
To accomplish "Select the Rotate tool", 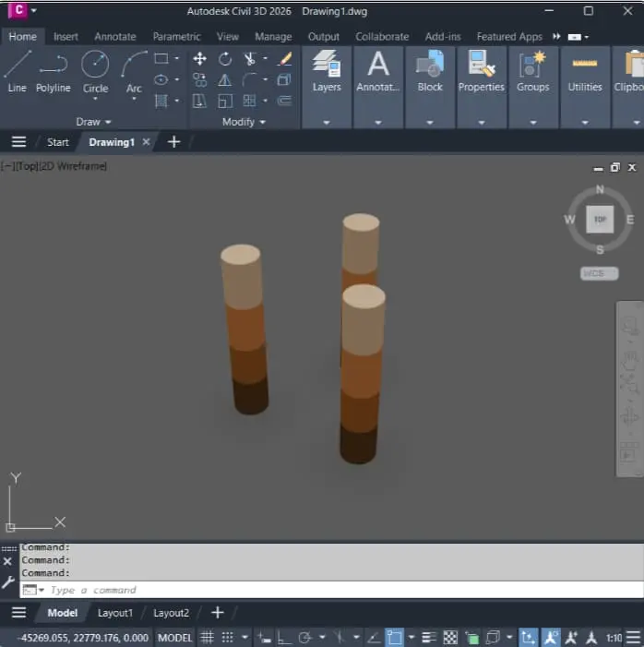I will [x=225, y=58].
